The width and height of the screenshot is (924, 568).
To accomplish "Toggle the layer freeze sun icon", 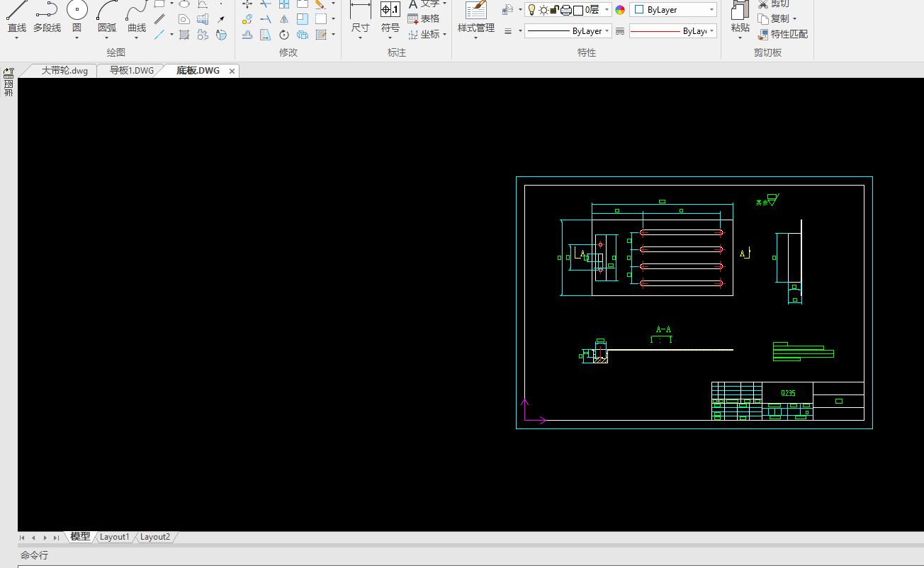I will [543, 10].
